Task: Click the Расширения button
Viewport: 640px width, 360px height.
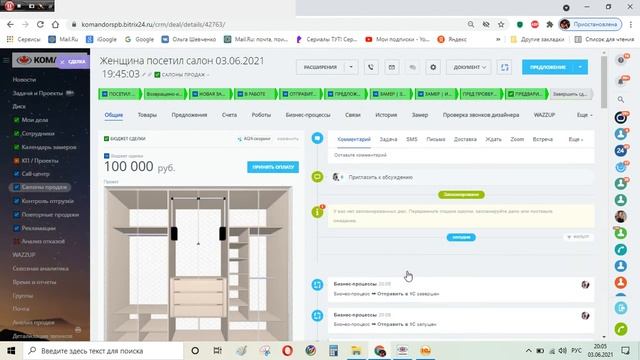Action: (320, 67)
